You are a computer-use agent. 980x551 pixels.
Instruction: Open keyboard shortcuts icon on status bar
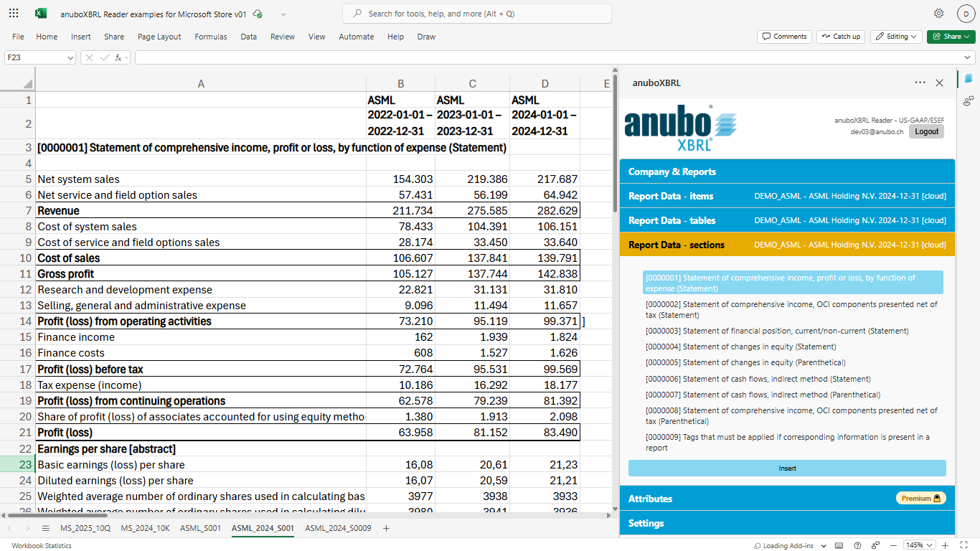tap(838, 545)
